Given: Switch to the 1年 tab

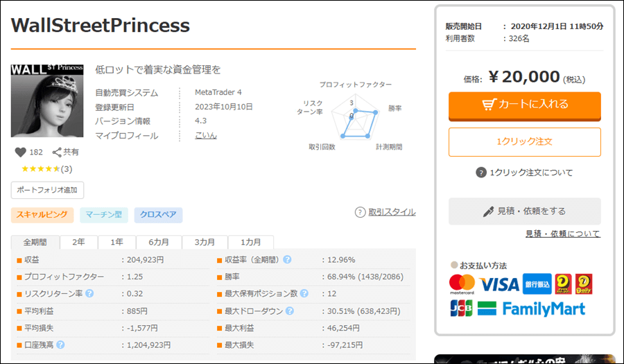Looking at the screenshot, I should [x=117, y=243].
